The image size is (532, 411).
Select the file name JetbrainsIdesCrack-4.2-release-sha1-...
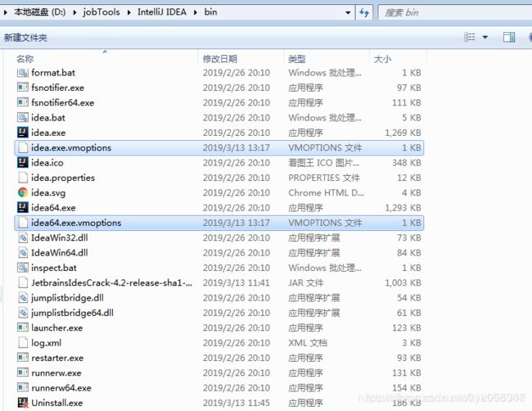(x=111, y=282)
